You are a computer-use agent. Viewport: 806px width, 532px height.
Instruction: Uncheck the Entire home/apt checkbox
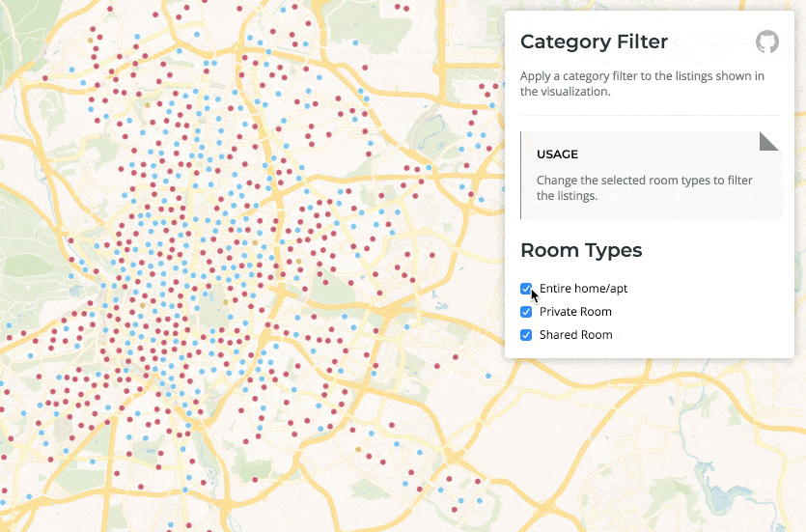point(526,289)
